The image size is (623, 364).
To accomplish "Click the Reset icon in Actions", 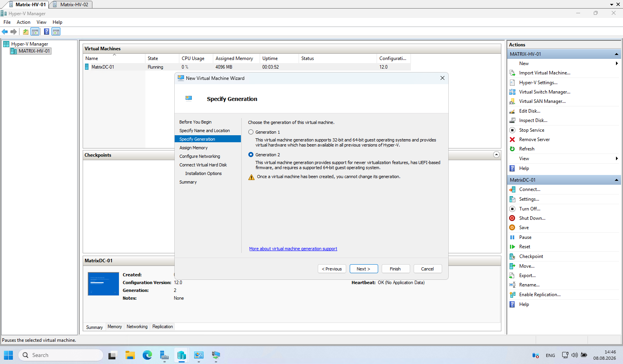I will click(512, 247).
